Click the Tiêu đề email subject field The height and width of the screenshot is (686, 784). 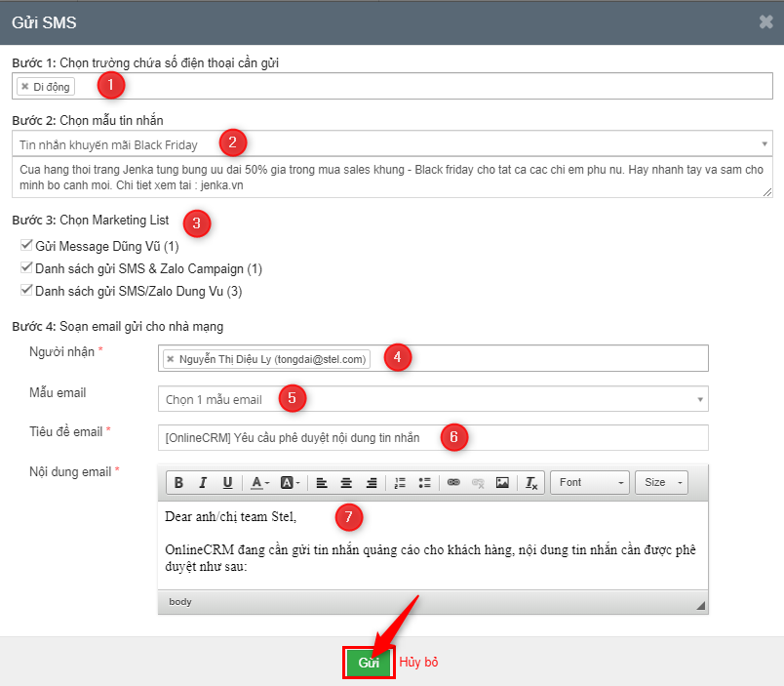(x=433, y=438)
